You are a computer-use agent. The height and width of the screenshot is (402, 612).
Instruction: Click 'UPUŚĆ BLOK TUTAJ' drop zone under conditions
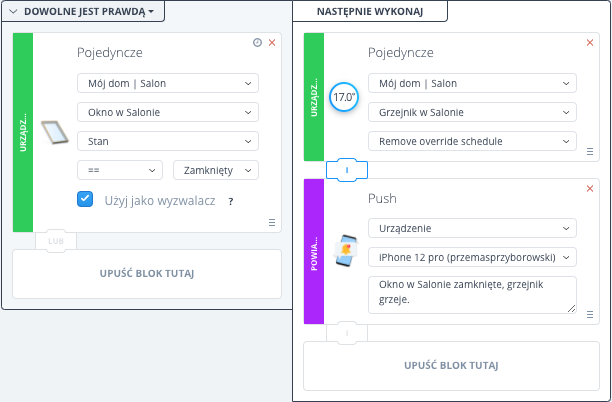(x=147, y=274)
